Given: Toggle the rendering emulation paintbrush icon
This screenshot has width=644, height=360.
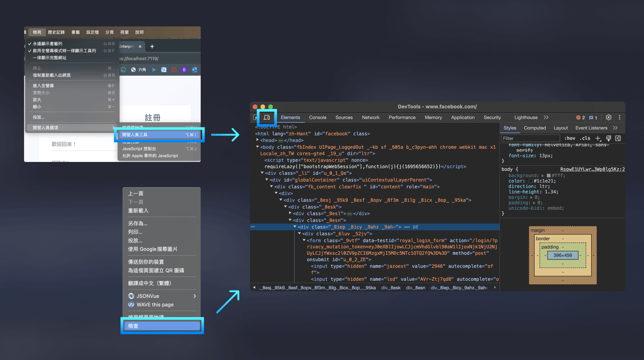Looking at the screenshot, I should pyautogui.click(x=609, y=138).
